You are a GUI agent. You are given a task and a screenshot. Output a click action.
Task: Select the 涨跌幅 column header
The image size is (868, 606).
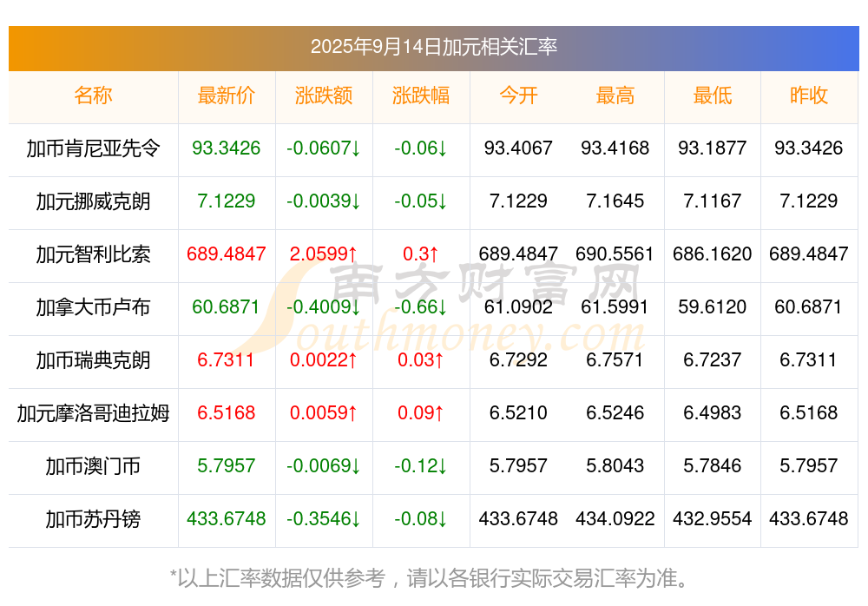click(421, 96)
